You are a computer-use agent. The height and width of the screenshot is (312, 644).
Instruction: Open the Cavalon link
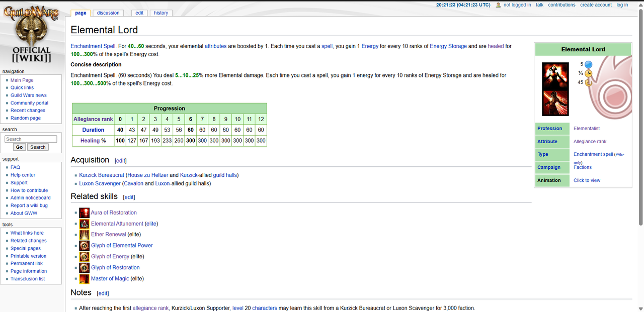(133, 184)
